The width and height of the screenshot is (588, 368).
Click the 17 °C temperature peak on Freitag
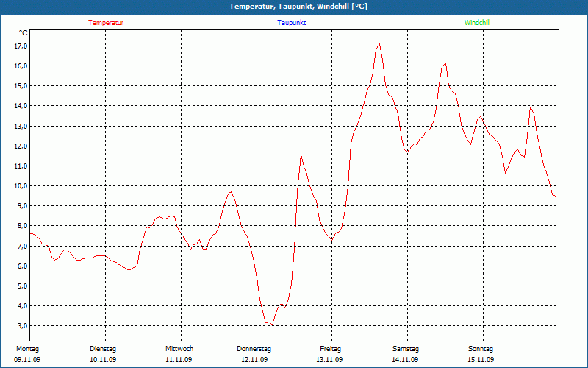(x=379, y=44)
